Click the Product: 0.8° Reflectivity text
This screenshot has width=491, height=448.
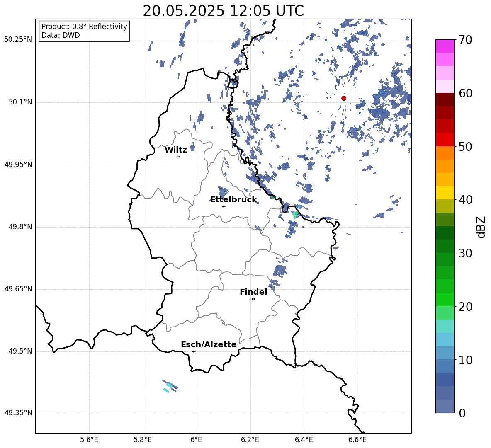click(84, 27)
